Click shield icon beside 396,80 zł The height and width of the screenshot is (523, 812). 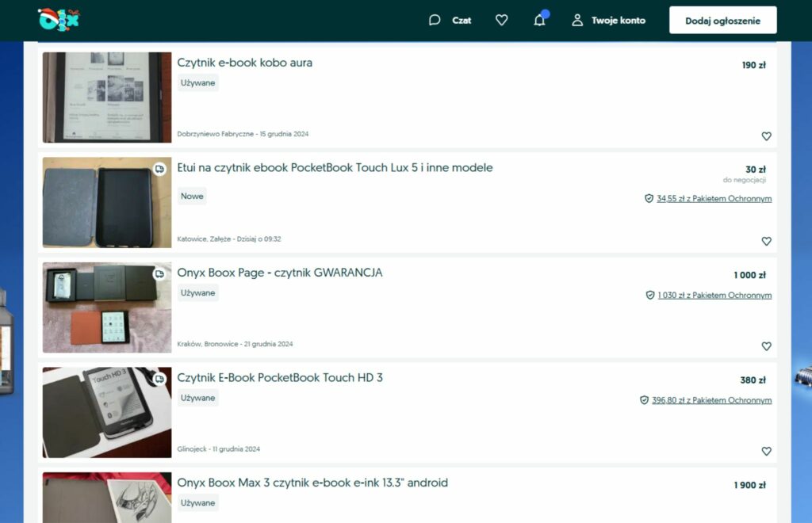pyautogui.click(x=644, y=400)
